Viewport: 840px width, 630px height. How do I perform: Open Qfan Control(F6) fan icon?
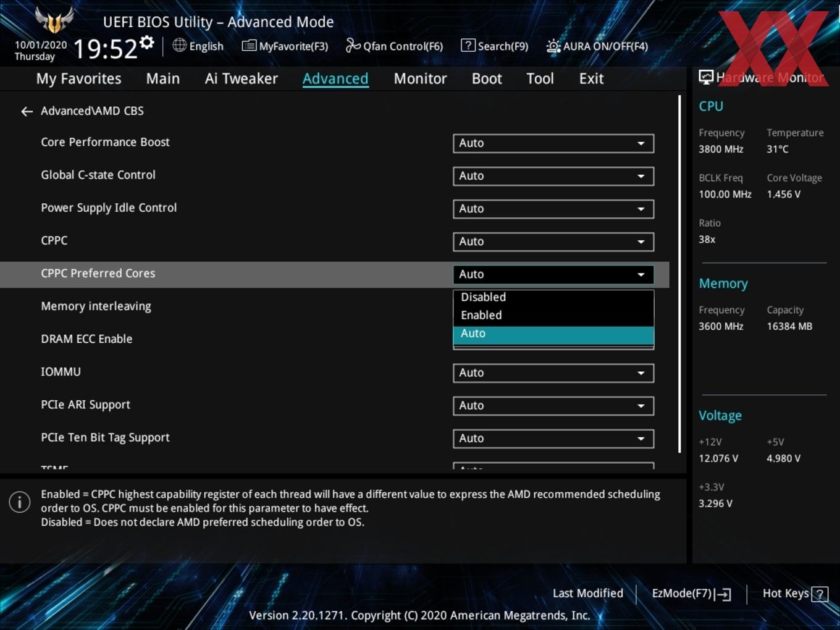coord(353,45)
